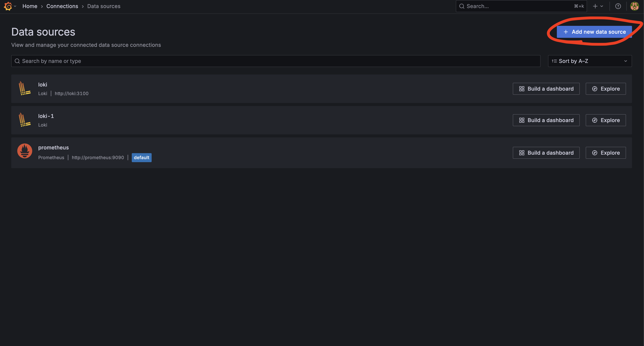The height and width of the screenshot is (346, 644).
Task: Click the default badge on prometheus
Action: [x=142, y=157]
